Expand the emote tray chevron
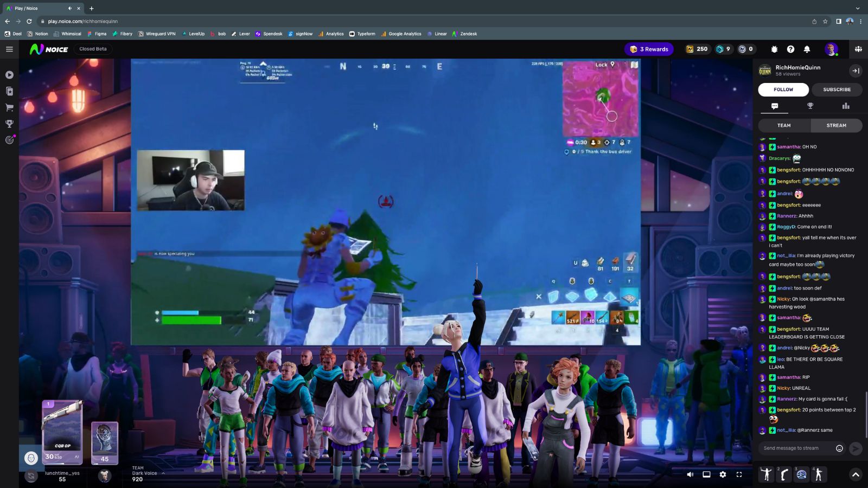 pyautogui.click(x=856, y=474)
